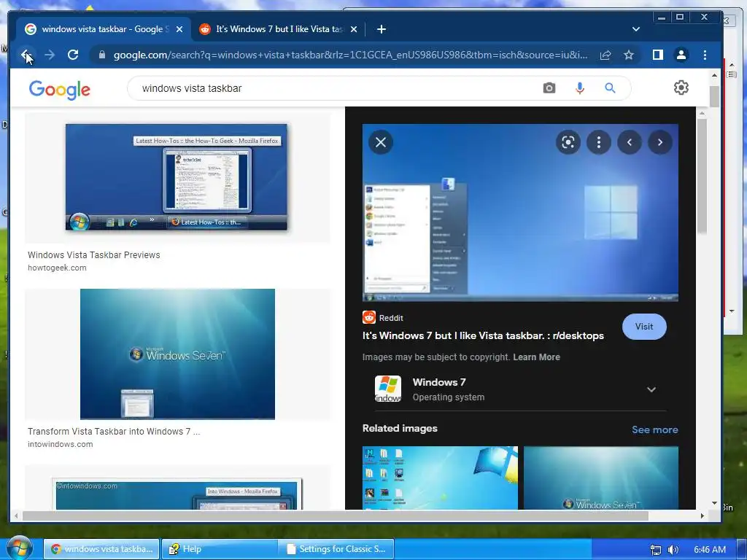Open the Chrome side panel icon
Screen dimensions: 747x560
(658, 55)
